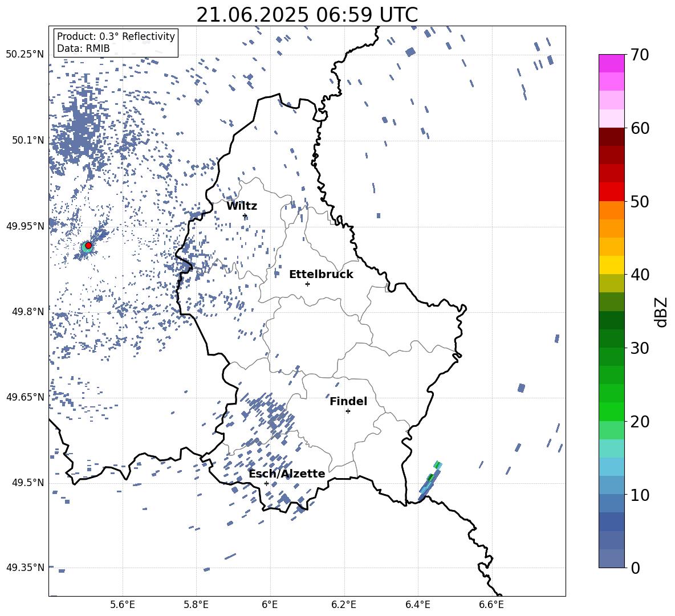Click the Ettelbruck station cross marker

pos(307,284)
